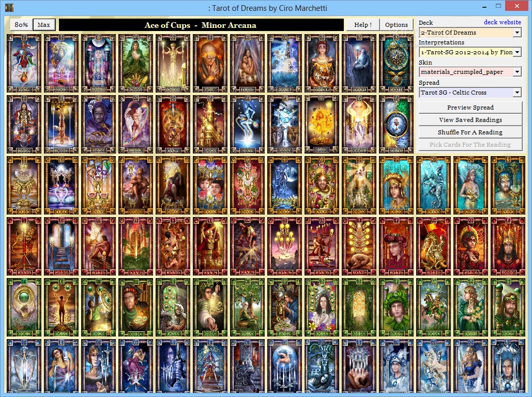This screenshot has height=397, width=532.
Task: Open the Options button
Action: [x=396, y=25]
